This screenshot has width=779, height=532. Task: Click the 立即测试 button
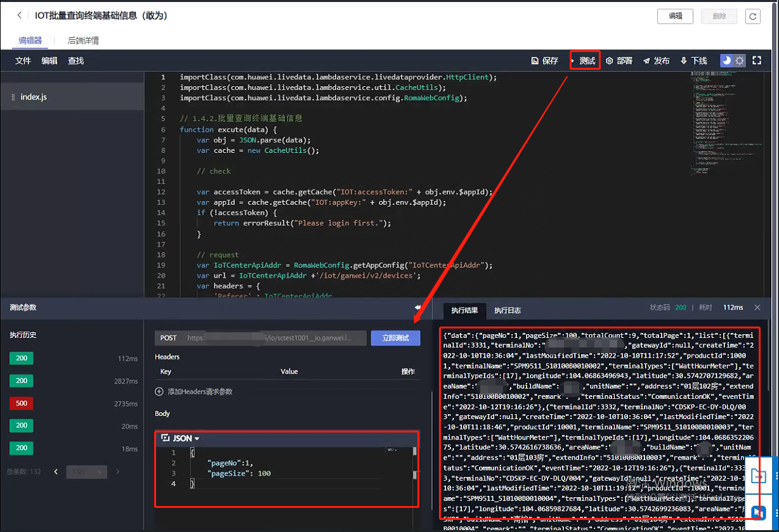coord(395,338)
